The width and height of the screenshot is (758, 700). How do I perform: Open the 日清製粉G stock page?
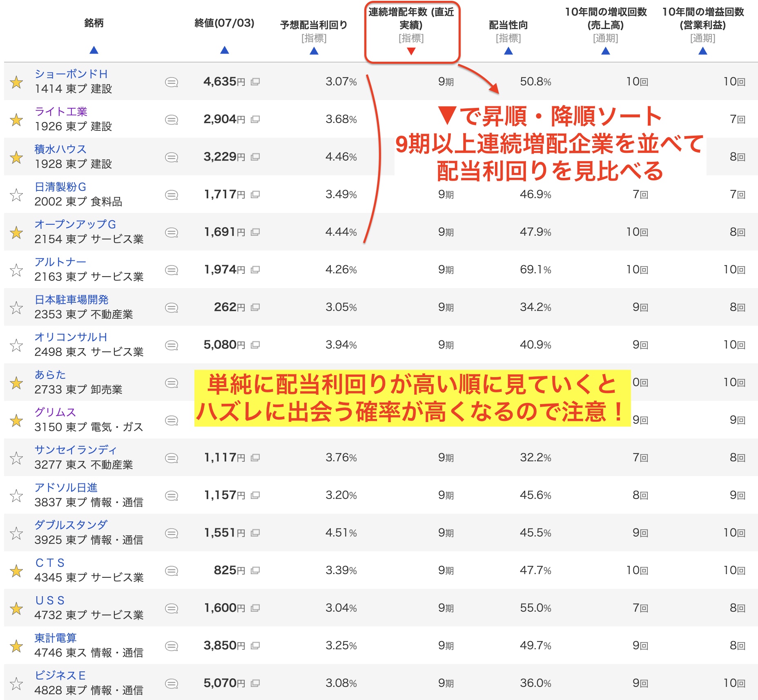60,187
